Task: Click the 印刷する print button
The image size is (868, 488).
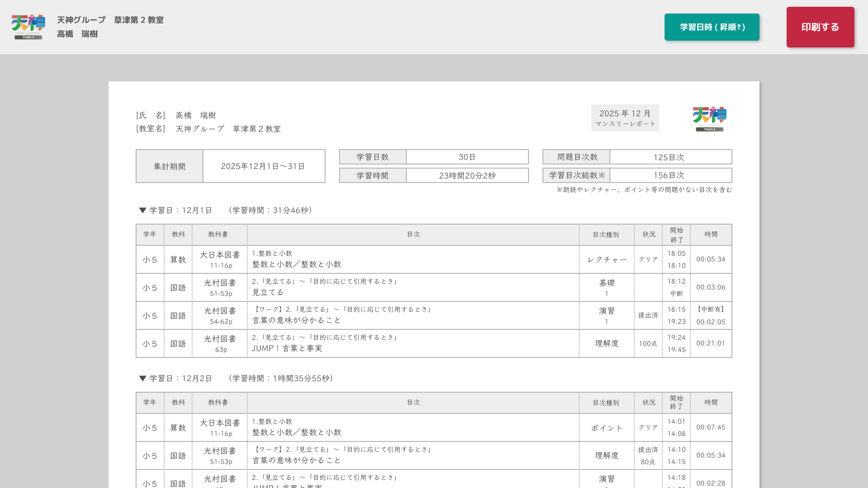Action: 820,27
